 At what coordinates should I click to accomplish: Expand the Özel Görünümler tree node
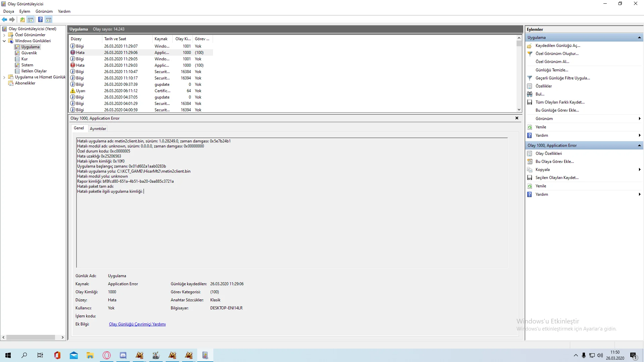(x=4, y=35)
